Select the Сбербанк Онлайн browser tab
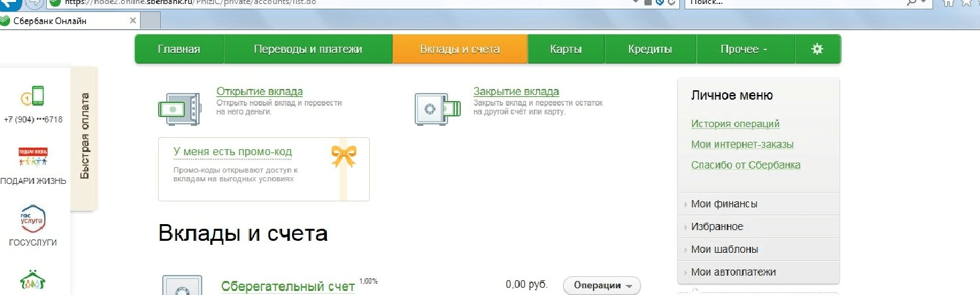 pyautogui.click(x=70, y=21)
